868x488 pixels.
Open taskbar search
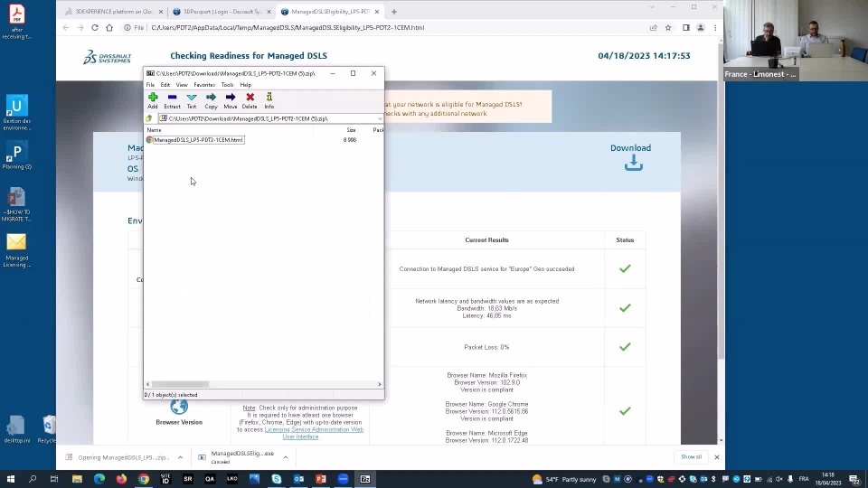coord(33,479)
